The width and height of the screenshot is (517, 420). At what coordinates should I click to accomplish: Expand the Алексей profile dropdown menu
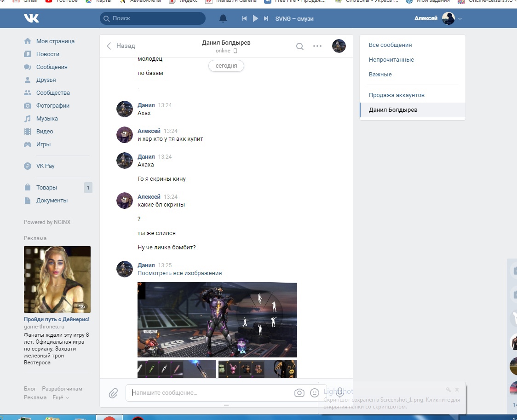pos(460,19)
